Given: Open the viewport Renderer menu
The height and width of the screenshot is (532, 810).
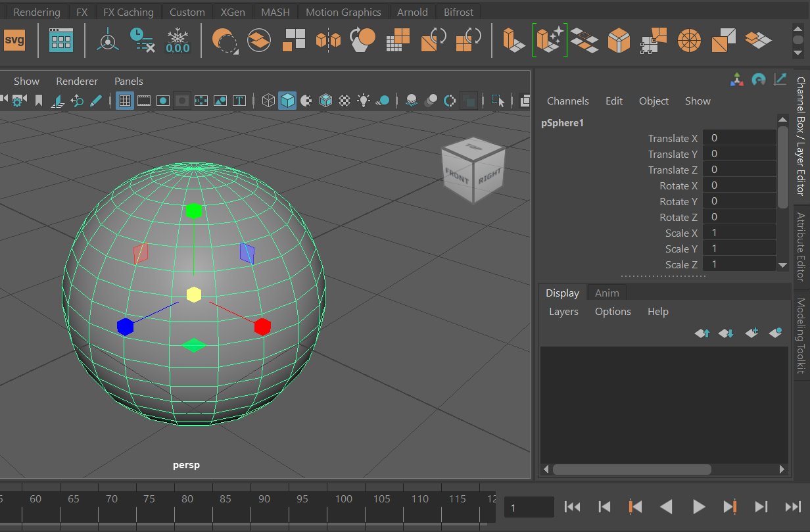Looking at the screenshot, I should (77, 82).
